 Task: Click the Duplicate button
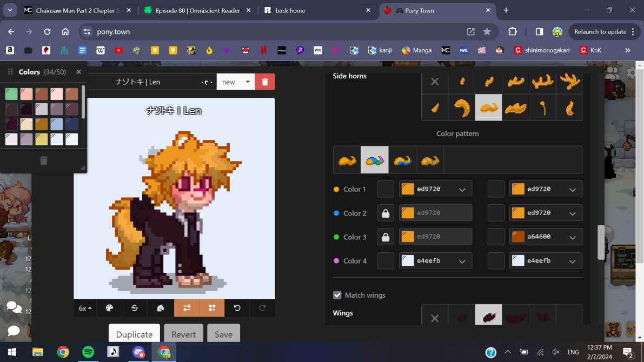click(134, 334)
